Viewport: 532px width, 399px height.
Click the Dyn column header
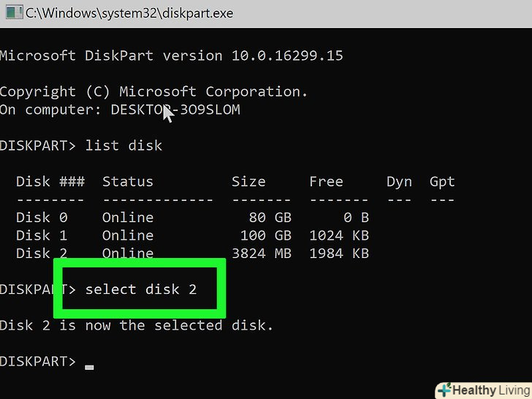399,182
